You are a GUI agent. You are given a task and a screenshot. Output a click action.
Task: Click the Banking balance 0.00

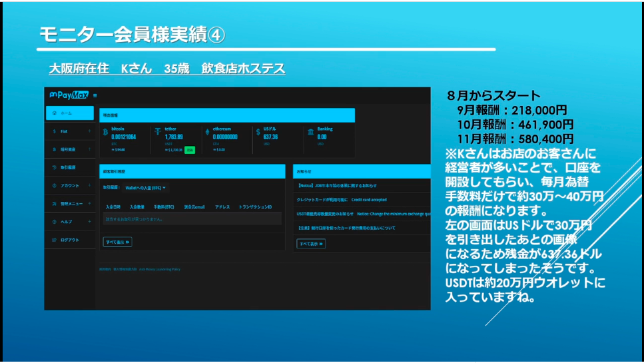(322, 137)
